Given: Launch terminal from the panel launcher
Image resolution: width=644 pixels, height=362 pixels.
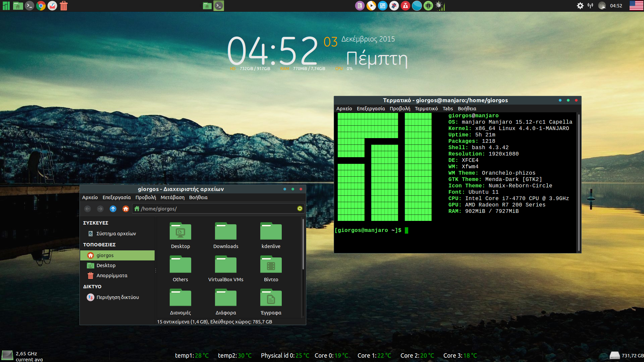Looking at the screenshot, I should [30, 6].
